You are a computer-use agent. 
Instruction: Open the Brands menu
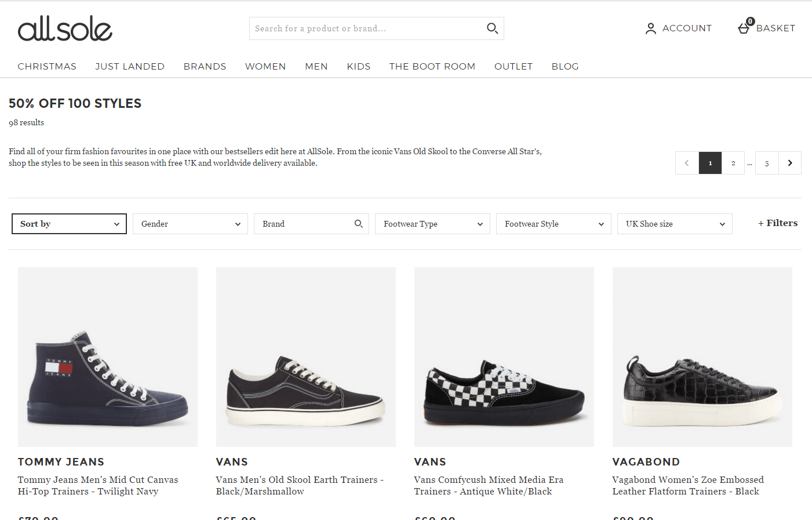coord(205,67)
